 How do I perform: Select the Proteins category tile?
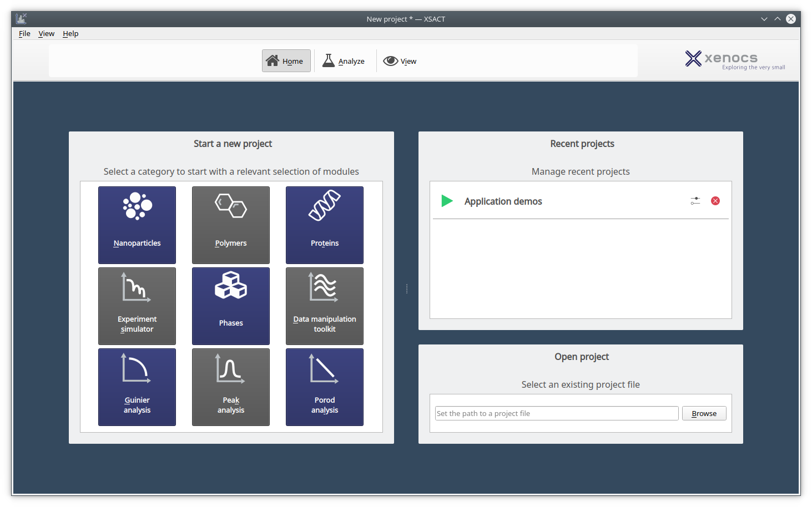click(325, 225)
